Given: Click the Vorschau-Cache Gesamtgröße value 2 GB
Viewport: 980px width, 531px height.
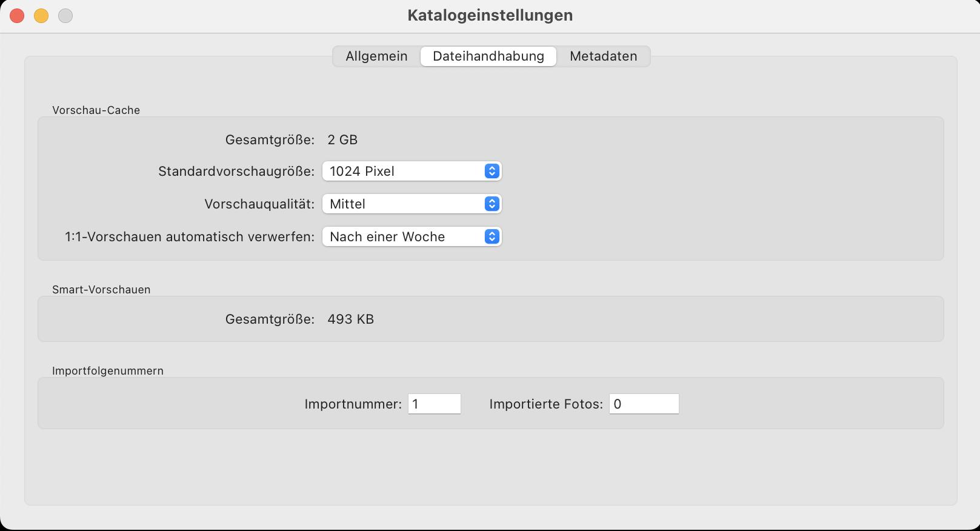Looking at the screenshot, I should 342,139.
